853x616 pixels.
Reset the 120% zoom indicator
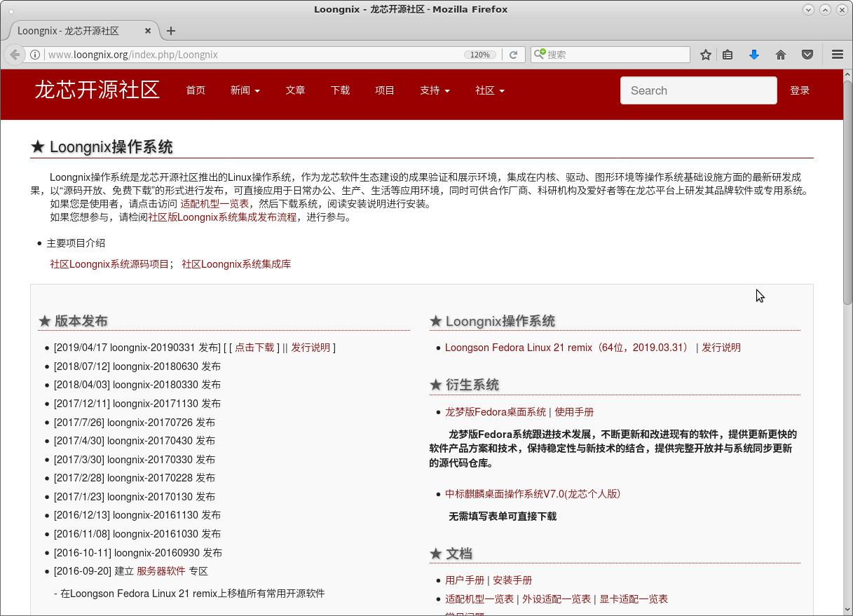coord(480,55)
